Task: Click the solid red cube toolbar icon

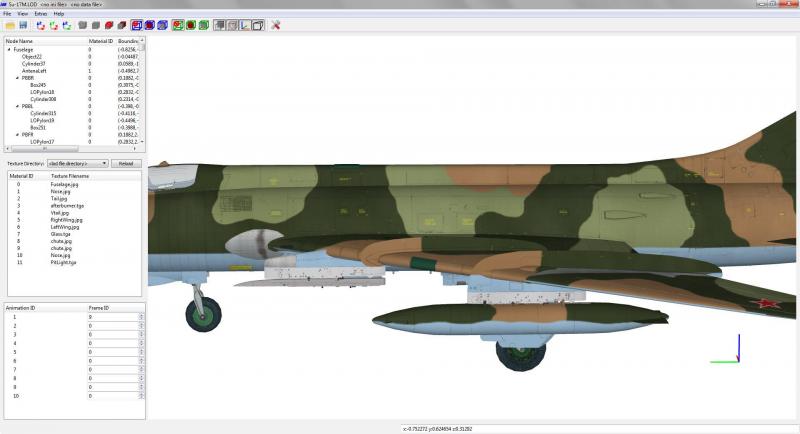Action: tap(109, 25)
